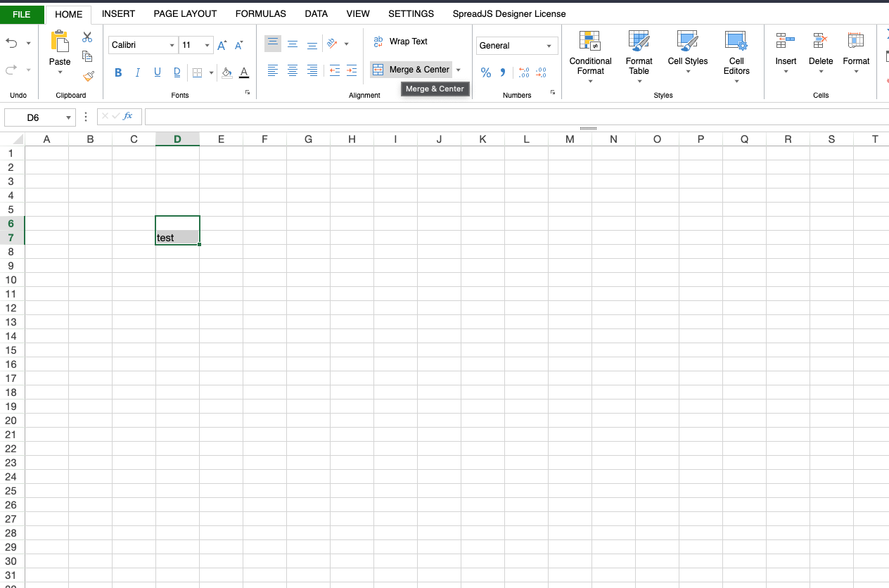Pick the font color underlined A
Screen dimensions: 889x588
(x=244, y=72)
